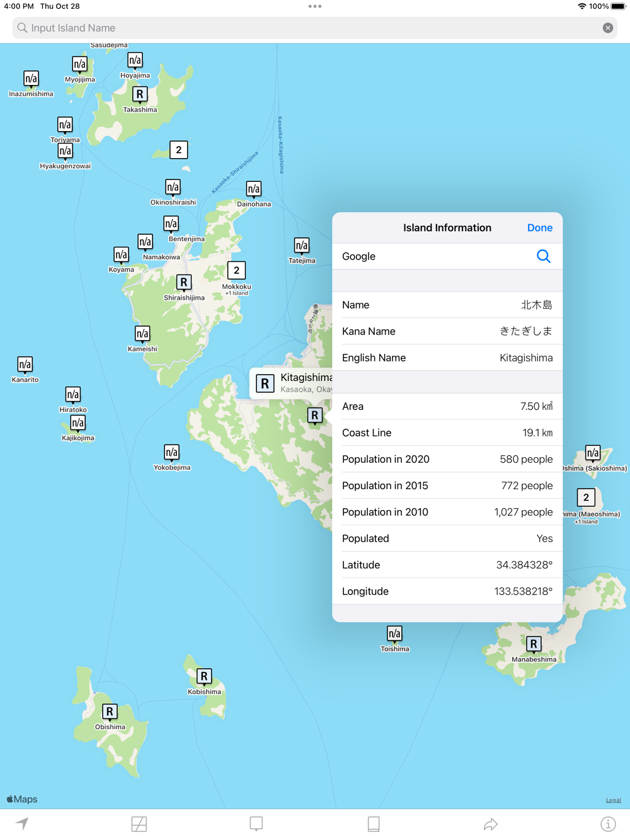Select the Okinoshiraishi n/a pin

pos(173,188)
